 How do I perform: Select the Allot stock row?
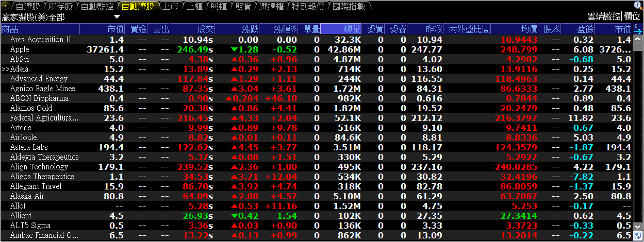coord(317,206)
